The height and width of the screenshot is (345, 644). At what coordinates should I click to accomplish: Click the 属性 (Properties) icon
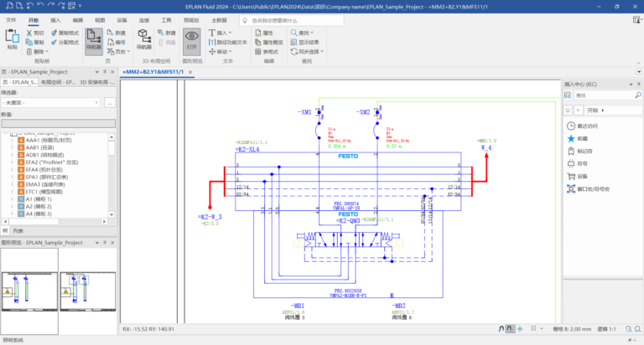pyautogui.click(x=258, y=33)
